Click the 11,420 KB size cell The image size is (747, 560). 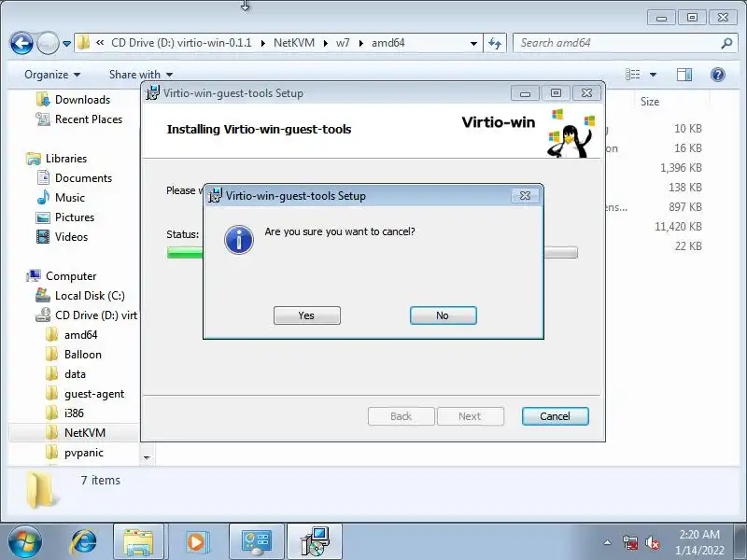click(678, 226)
